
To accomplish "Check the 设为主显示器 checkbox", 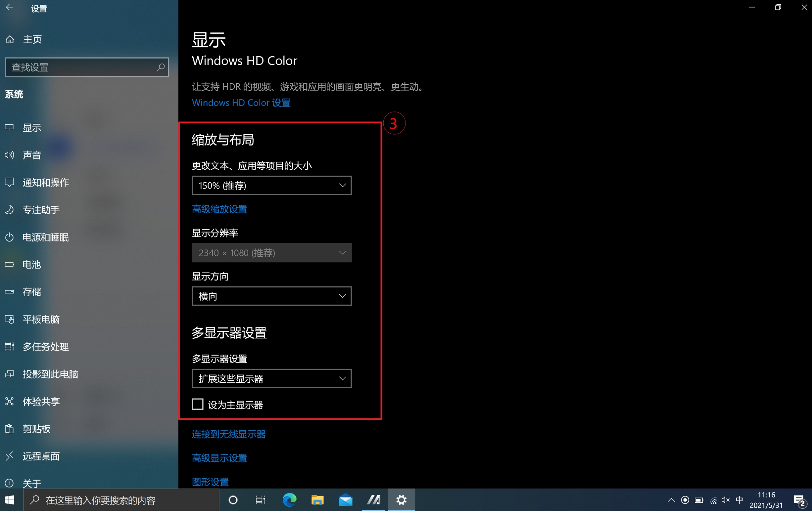I will click(x=198, y=404).
